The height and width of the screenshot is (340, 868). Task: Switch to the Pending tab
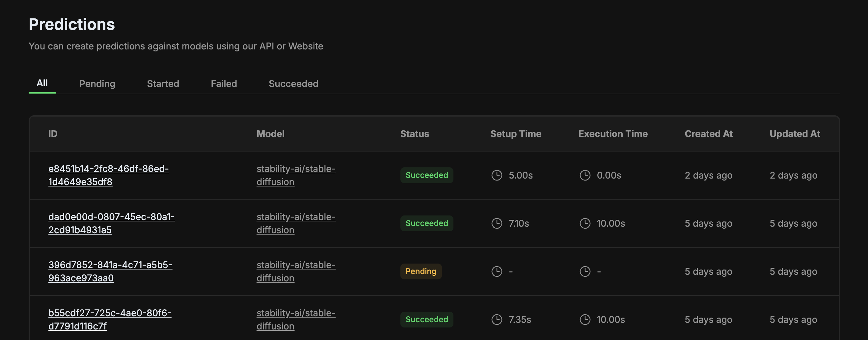97,84
